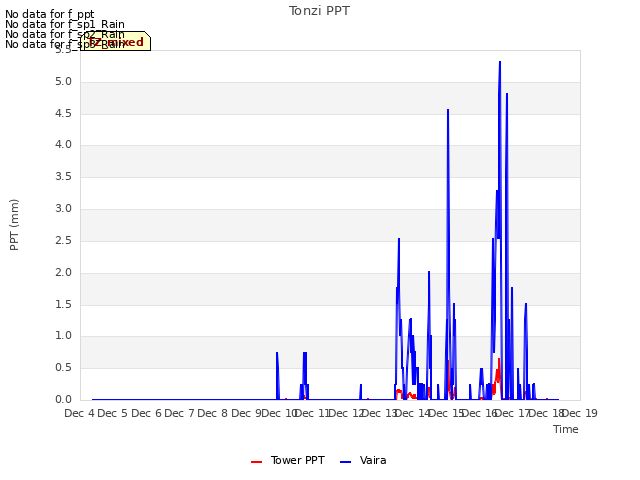Click the tallest Vaira peak above 5.0
This screenshot has height=480, width=640.
pos(500,62)
